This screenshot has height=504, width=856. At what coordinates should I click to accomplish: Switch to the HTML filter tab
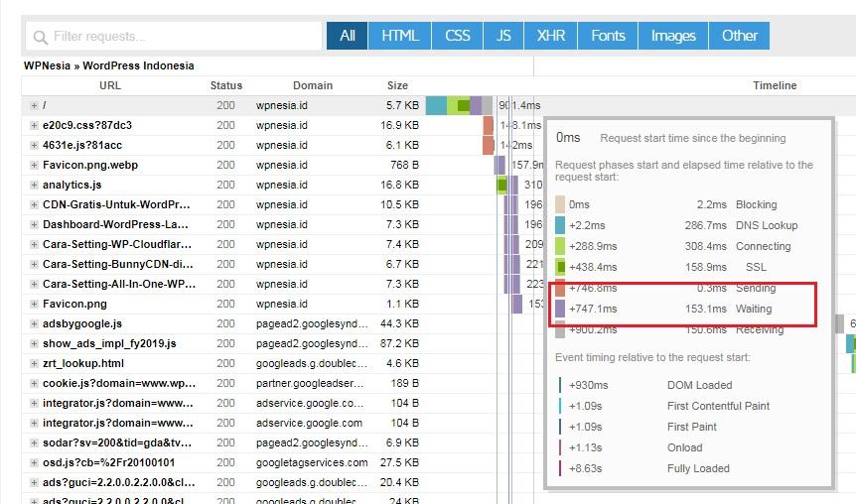pos(400,36)
